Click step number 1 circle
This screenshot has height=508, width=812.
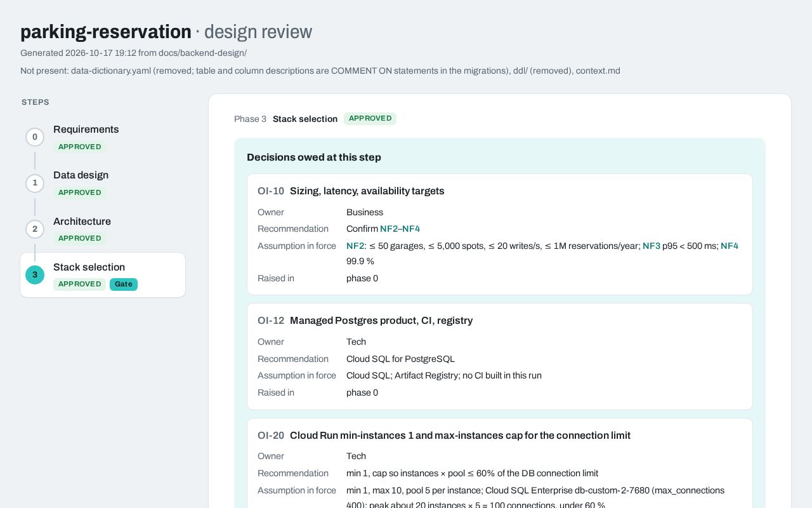coord(35,183)
